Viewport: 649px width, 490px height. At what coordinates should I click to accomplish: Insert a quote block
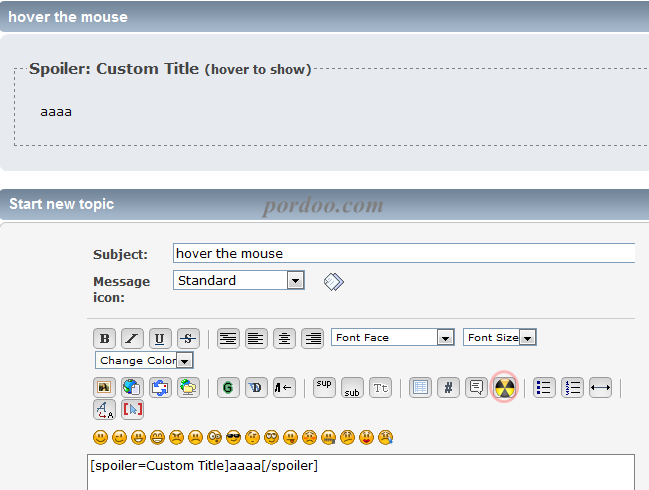[x=476, y=388]
